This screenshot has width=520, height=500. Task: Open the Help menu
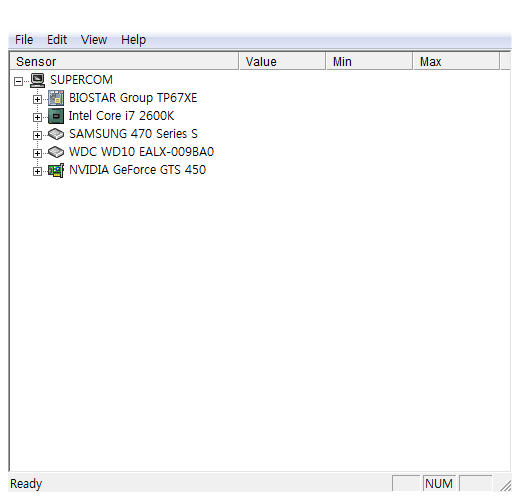tap(133, 40)
